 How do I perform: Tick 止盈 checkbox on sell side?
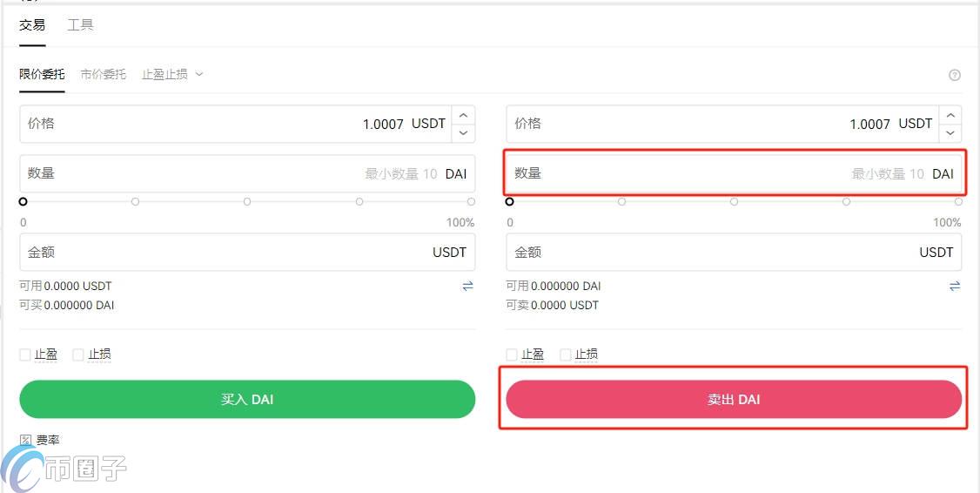click(512, 355)
